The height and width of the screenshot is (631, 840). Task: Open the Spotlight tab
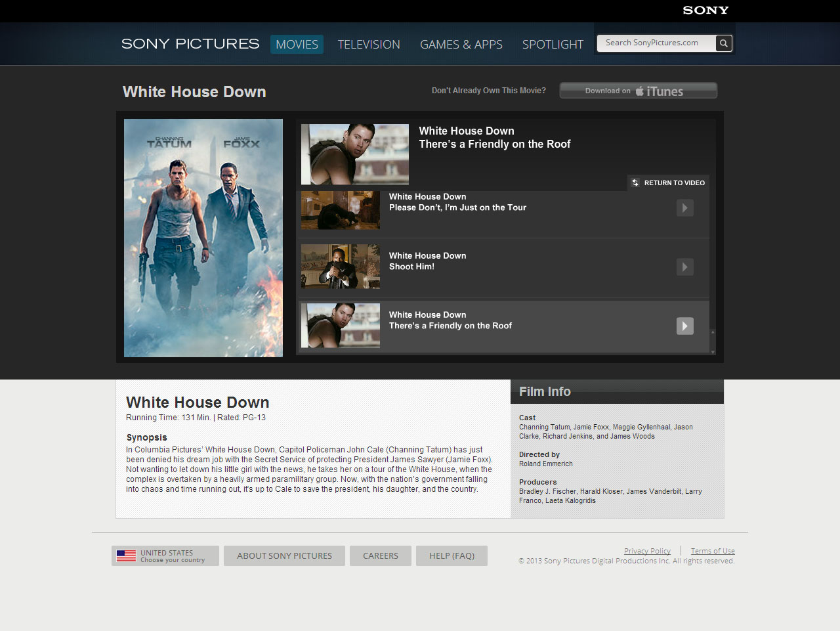click(x=553, y=44)
